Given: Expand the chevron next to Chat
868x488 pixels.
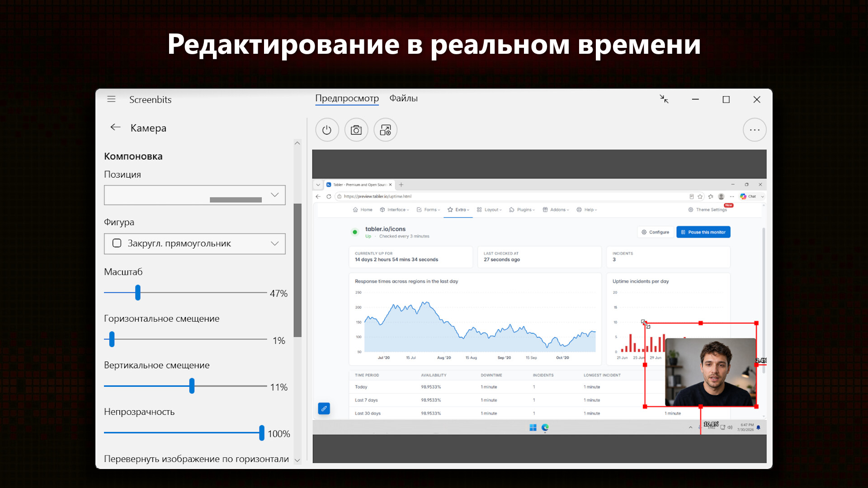Looking at the screenshot, I should click(762, 197).
